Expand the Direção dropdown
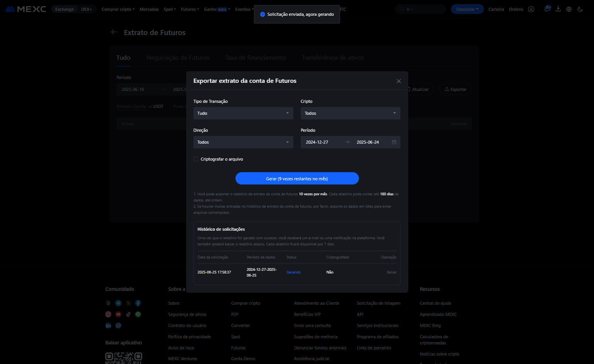This screenshot has width=594, height=364. point(243,142)
